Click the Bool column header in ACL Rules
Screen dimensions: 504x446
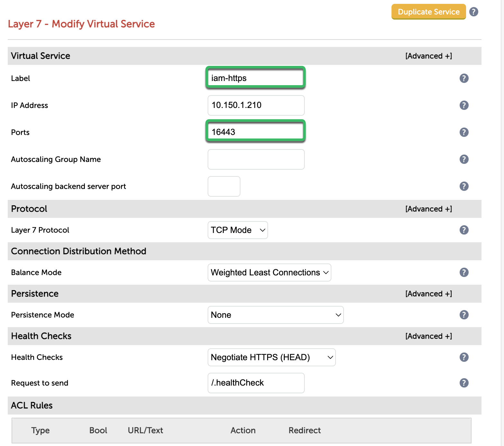(98, 431)
